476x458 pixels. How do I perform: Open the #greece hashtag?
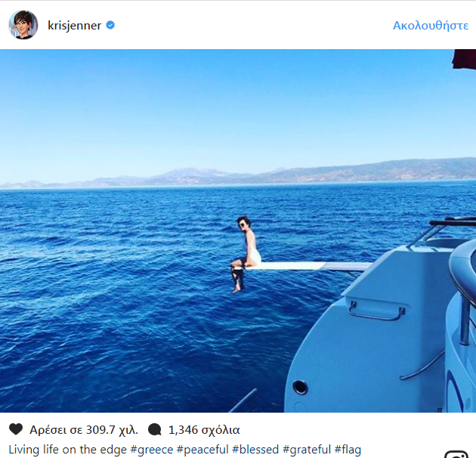tap(151, 450)
